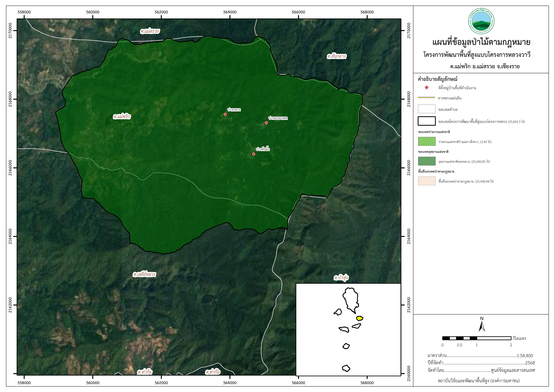Viewport: 554px width, 392px height.
Task: Click the scale unit label กิโลเมตร
Action: coord(519,338)
